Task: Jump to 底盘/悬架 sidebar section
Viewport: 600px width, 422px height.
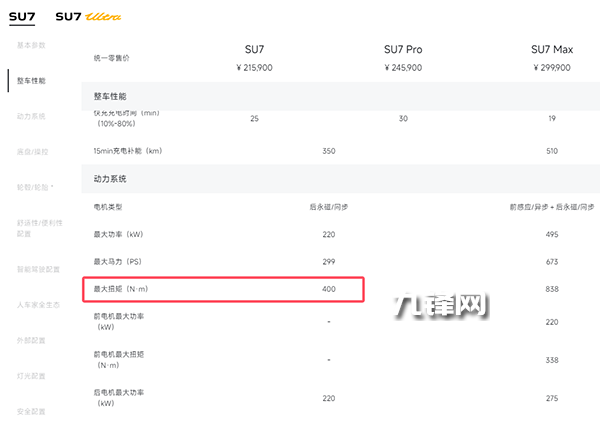Action: tap(31, 151)
